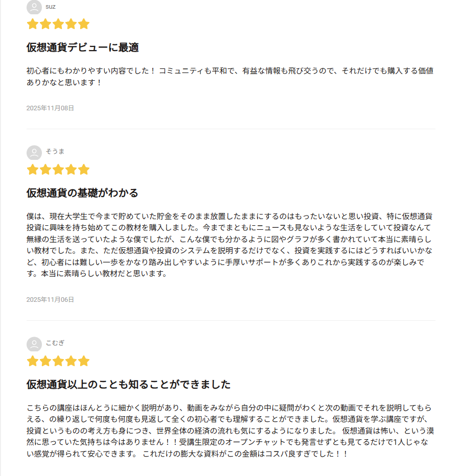This screenshot has height=476, width=461.
Task: Click the review date 2025年11月06日
Action: (50, 300)
